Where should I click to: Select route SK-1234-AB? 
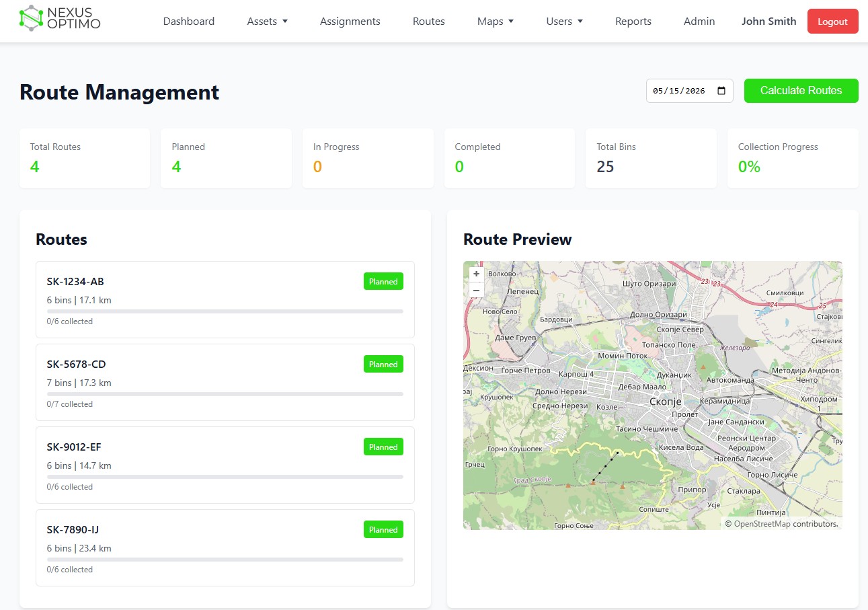coord(225,299)
